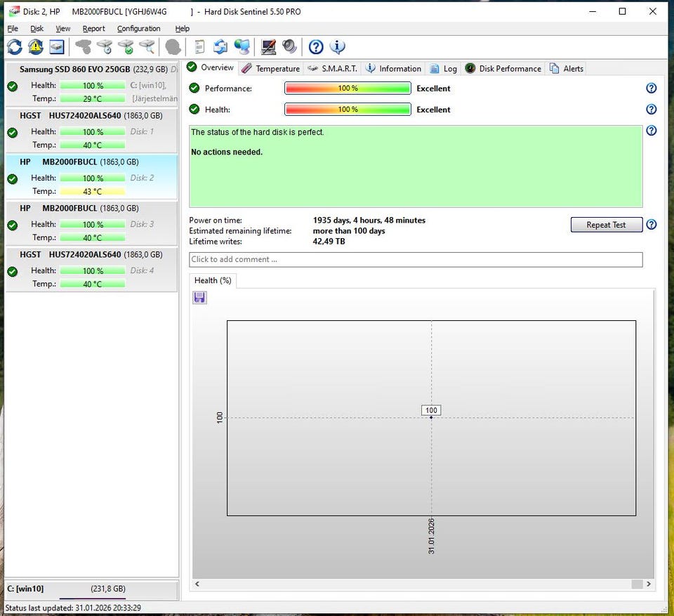Click the yellow warning refresh toolbar icon
Image resolution: width=674 pixels, height=616 pixels.
(36, 47)
